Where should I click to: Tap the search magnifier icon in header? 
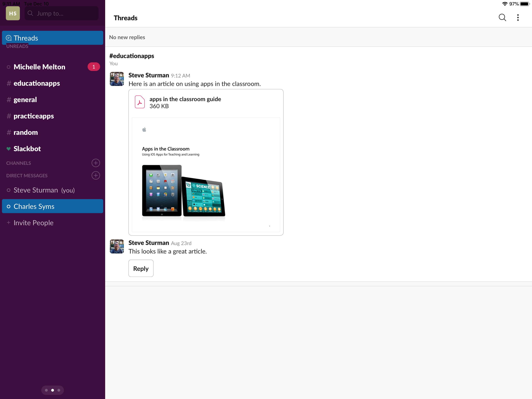pyautogui.click(x=502, y=18)
